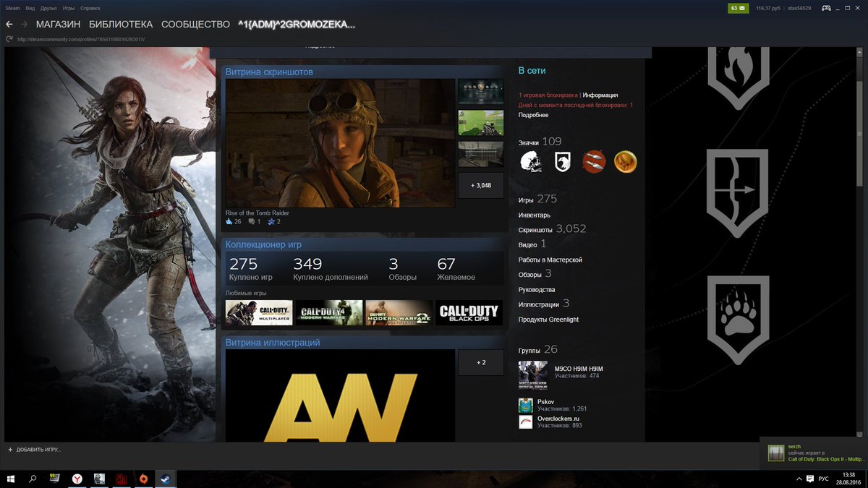Screen dimensions: 868x488
Task: Open the Вид menu
Action: coord(30,8)
